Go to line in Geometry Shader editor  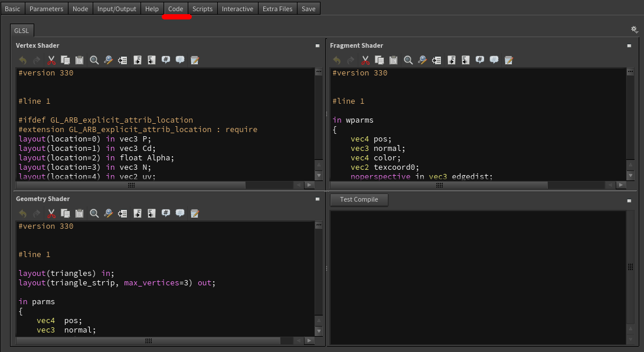122,213
